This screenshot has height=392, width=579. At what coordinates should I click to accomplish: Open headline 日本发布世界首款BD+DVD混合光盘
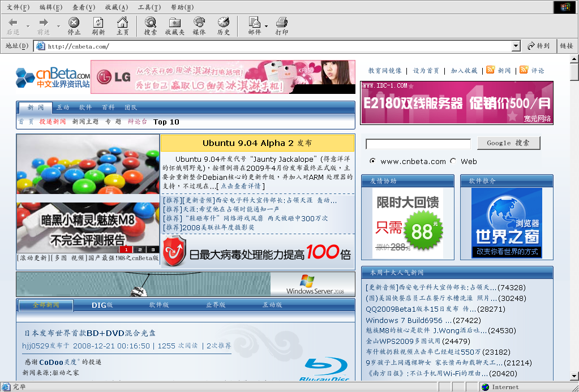(90, 333)
